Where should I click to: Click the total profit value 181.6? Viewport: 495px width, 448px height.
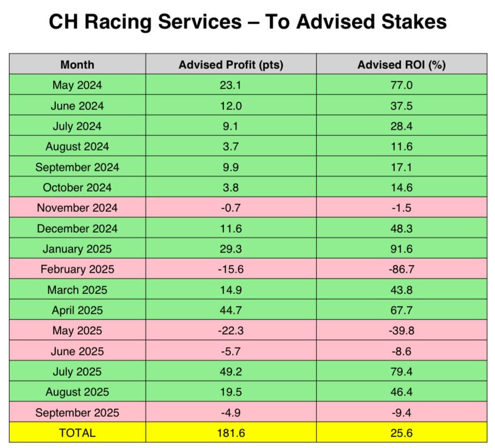(231, 432)
